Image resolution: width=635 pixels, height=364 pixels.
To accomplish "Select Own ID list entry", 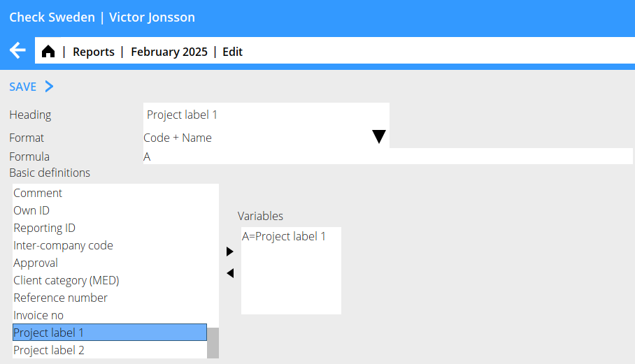I will pyautogui.click(x=31, y=210).
